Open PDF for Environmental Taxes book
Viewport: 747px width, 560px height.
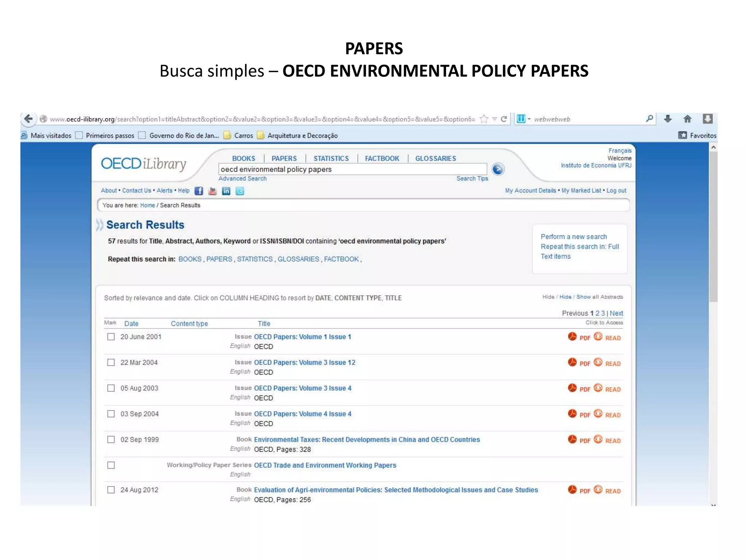[579, 440]
